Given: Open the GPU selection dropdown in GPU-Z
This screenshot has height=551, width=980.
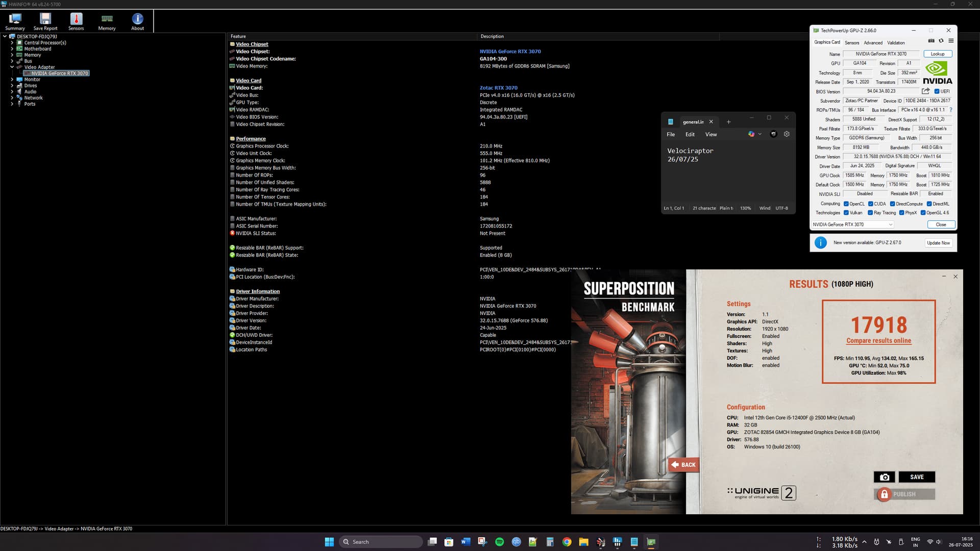Looking at the screenshot, I should (x=852, y=224).
